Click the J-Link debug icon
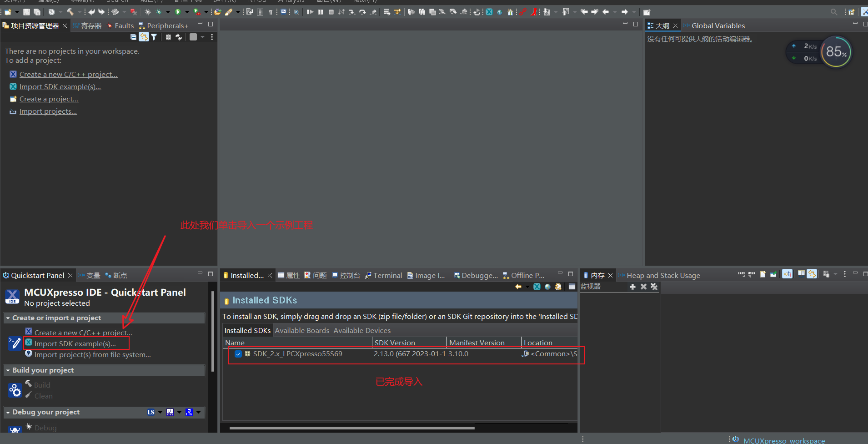This screenshot has width=868, height=444. click(189, 412)
